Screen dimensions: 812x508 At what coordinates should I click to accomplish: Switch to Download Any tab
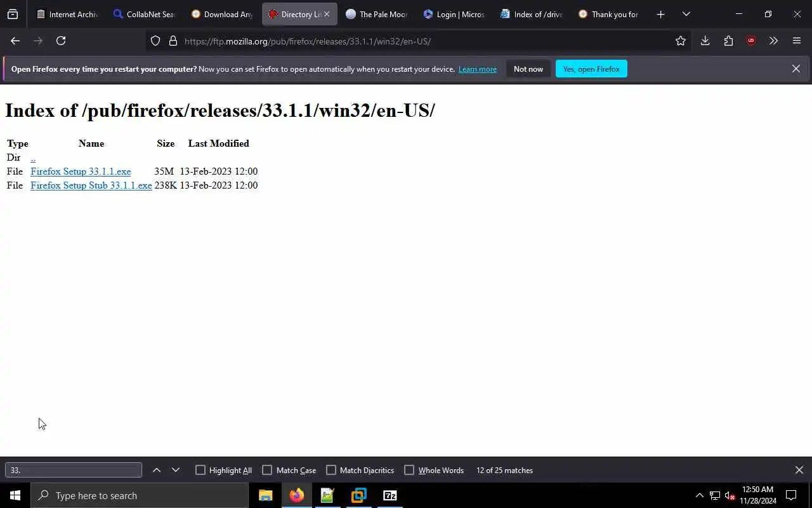222,14
